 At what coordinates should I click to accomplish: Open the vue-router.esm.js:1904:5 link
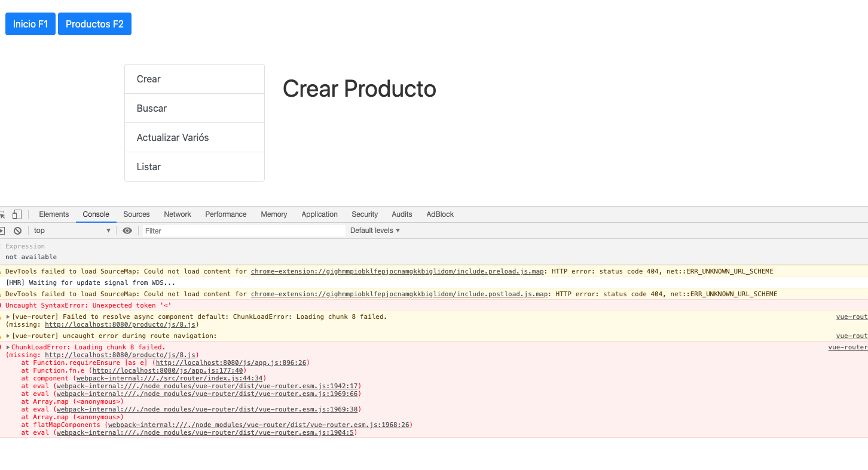pos(205,433)
